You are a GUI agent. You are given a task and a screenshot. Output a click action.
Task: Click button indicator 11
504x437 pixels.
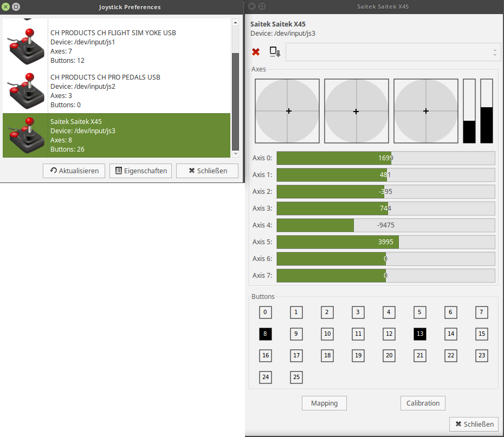tap(358, 334)
